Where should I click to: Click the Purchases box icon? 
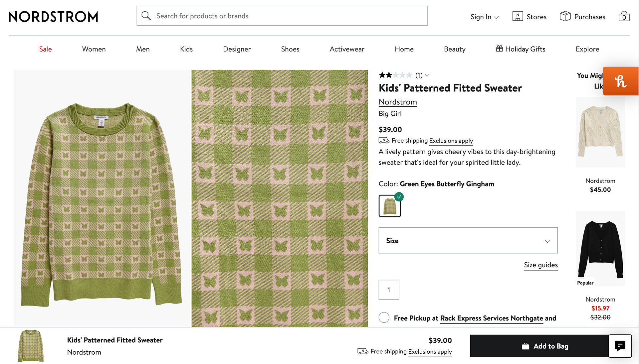click(x=565, y=16)
